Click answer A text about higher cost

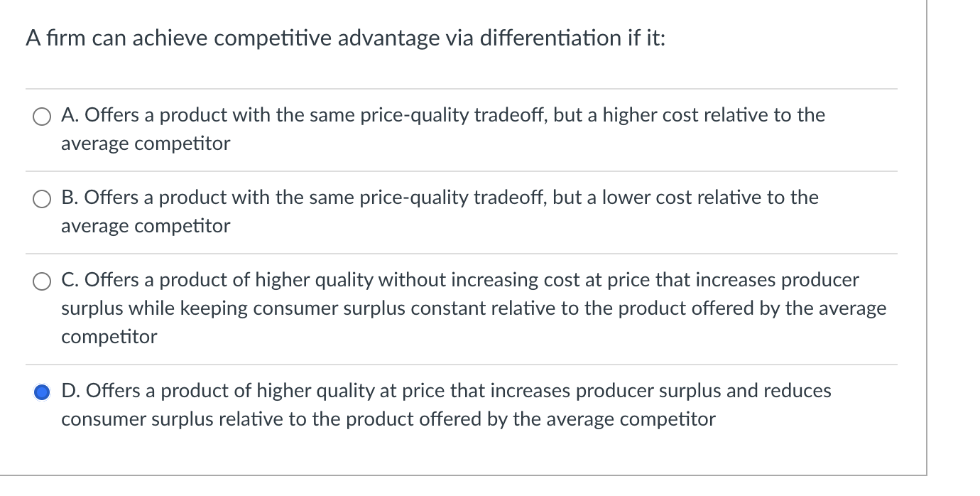[x=440, y=115]
